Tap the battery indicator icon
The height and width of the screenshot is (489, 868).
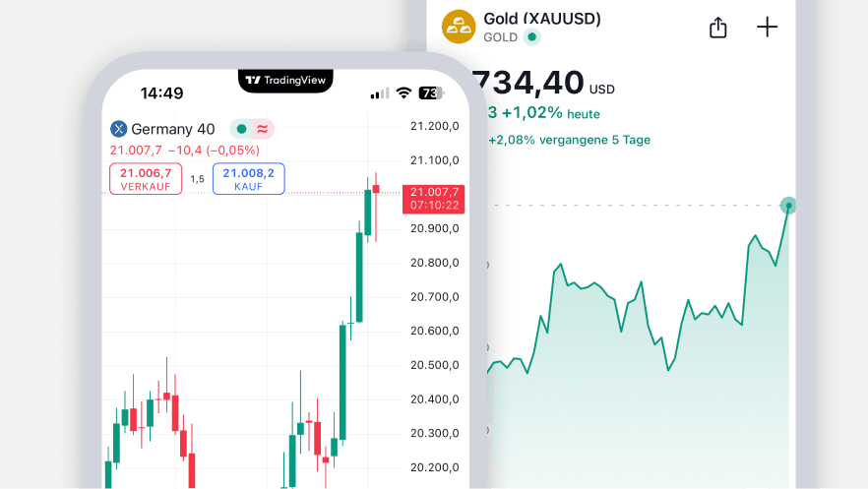click(431, 93)
